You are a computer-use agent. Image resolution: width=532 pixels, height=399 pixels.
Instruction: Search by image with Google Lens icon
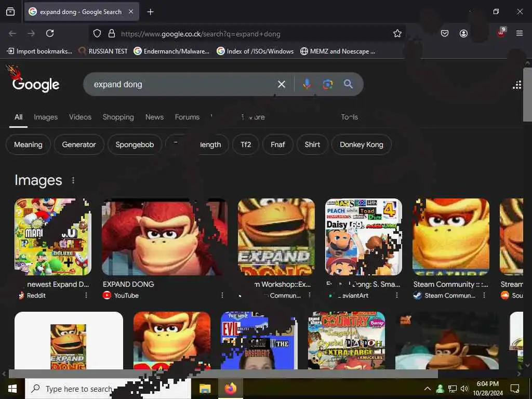point(327,84)
